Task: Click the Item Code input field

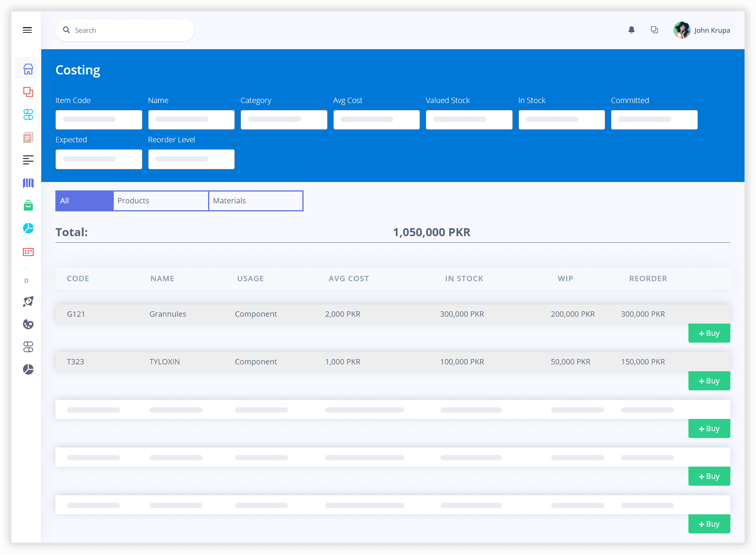Action: pyautogui.click(x=99, y=120)
